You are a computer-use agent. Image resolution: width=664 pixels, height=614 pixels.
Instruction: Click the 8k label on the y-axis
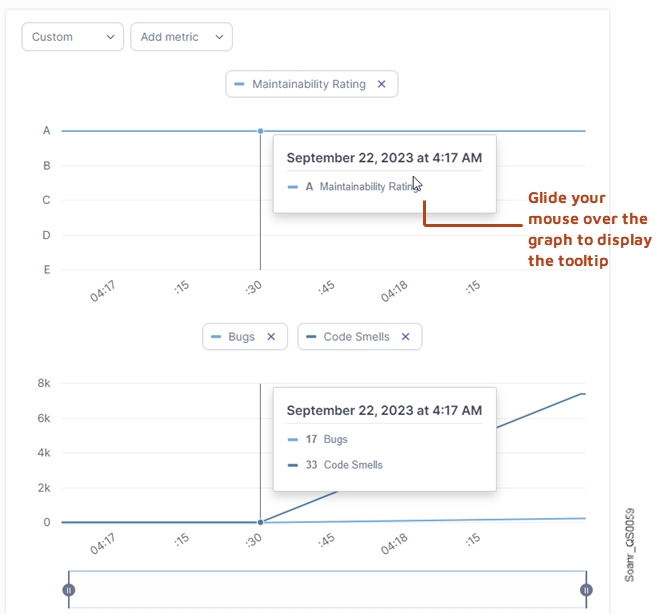44,383
